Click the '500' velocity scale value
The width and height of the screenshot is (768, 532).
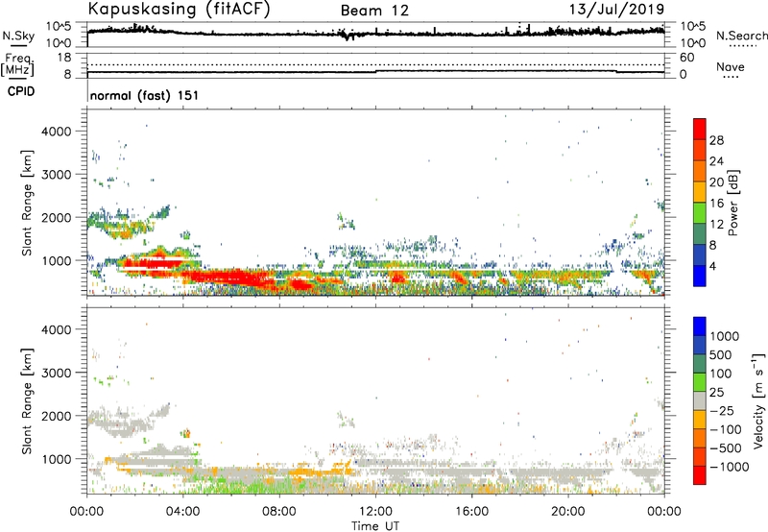721,354
